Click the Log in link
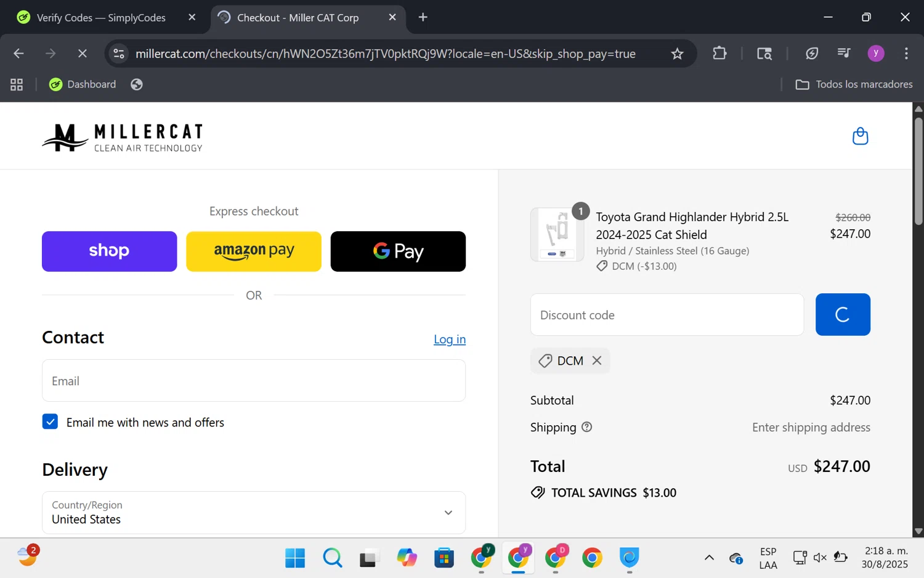The image size is (924, 578). click(x=450, y=339)
